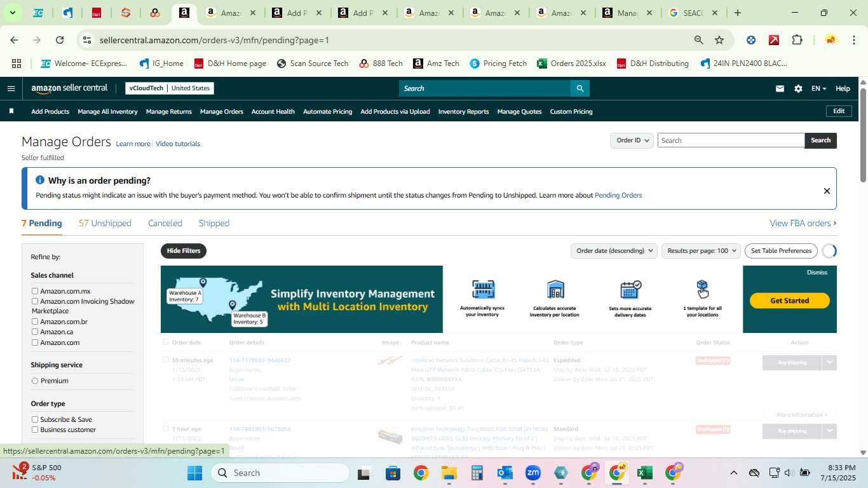This screenshot has height=488, width=868.
Task: Close the 'Why is an order pending' banner
Action: 827,191
